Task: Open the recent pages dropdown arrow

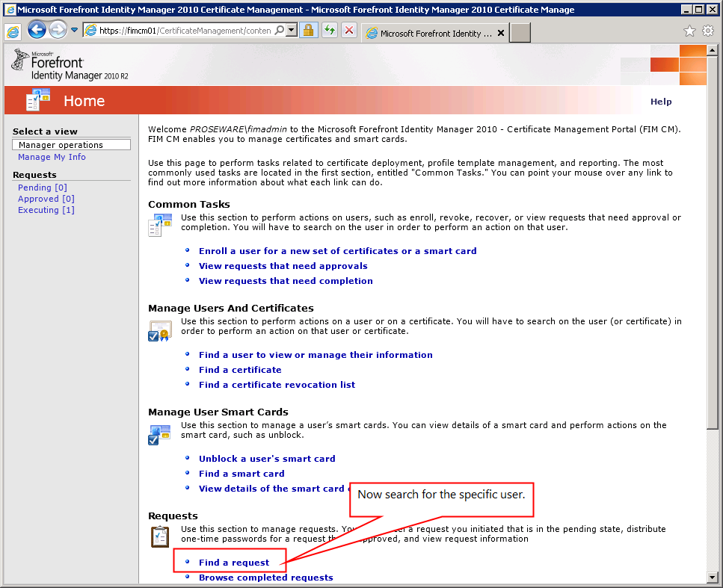Action: point(74,31)
